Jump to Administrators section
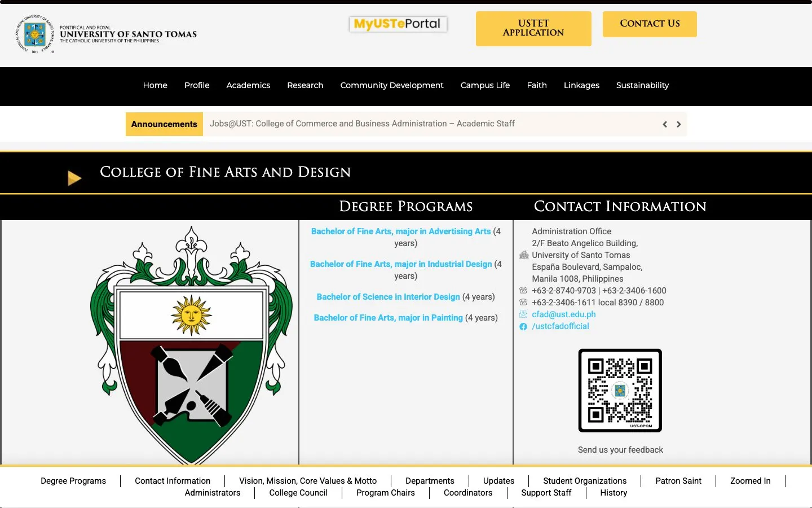This screenshot has width=812, height=508. 213,493
